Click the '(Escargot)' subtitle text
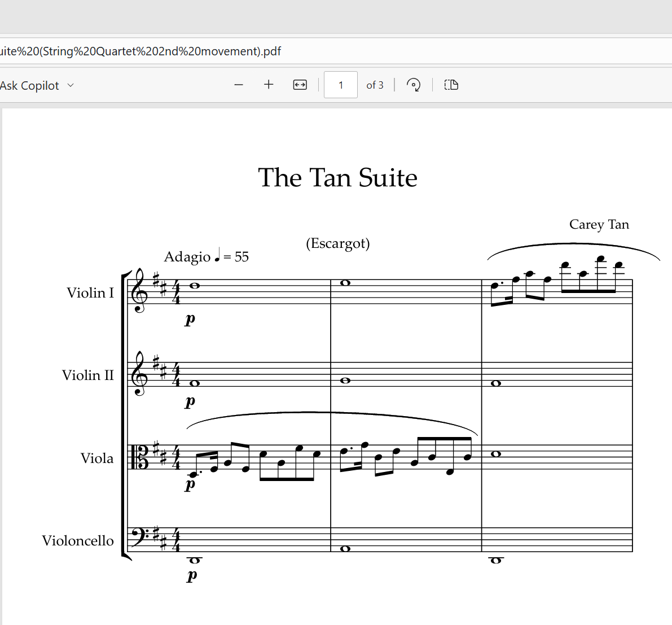Image resolution: width=672 pixels, height=625 pixels. pyautogui.click(x=338, y=244)
